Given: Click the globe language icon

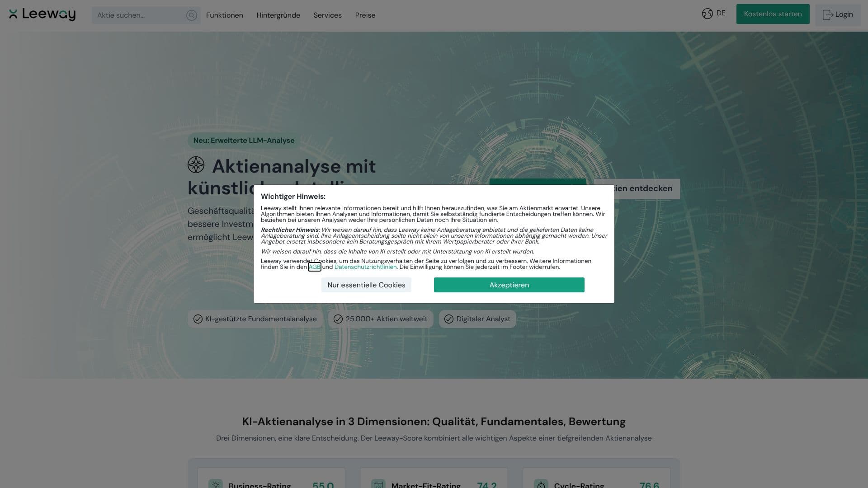Looking at the screenshot, I should click(708, 14).
